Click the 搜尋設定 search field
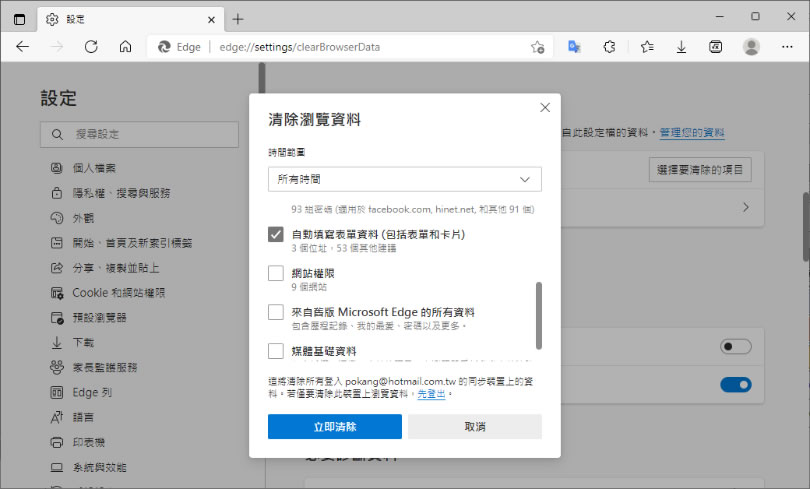Image resolution: width=810 pixels, height=489 pixels. tap(140, 134)
